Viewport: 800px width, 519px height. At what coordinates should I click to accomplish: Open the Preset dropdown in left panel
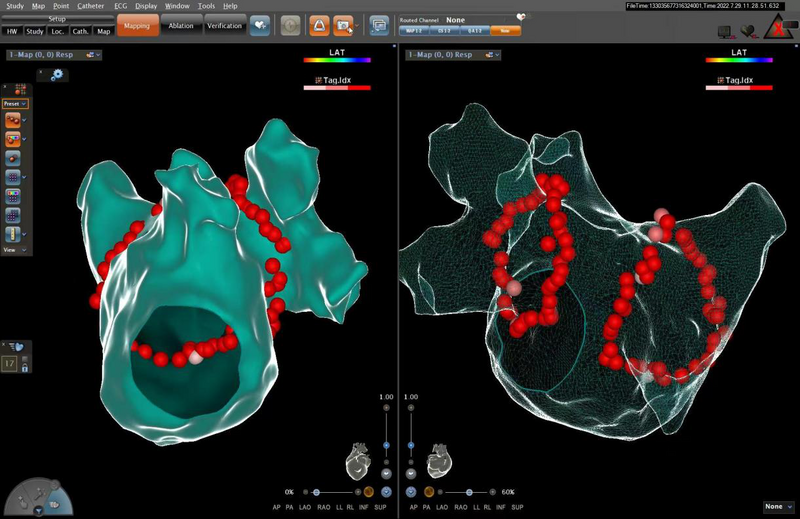coord(15,103)
